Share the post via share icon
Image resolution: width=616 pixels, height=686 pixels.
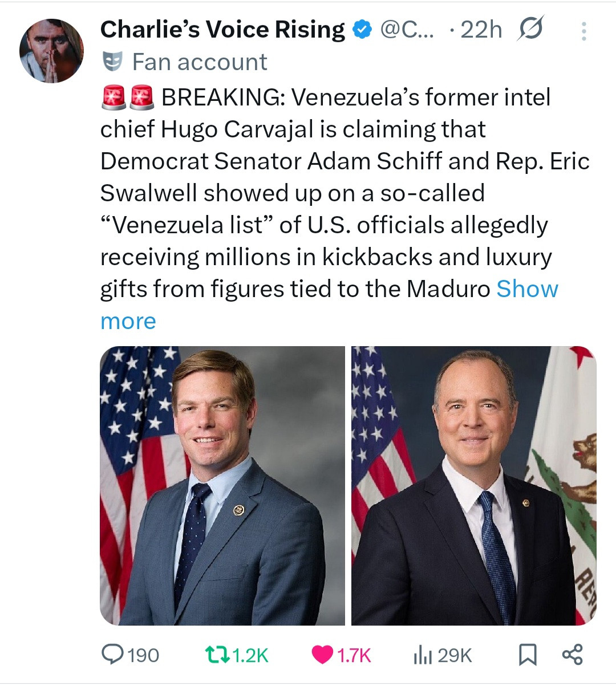coord(572,655)
